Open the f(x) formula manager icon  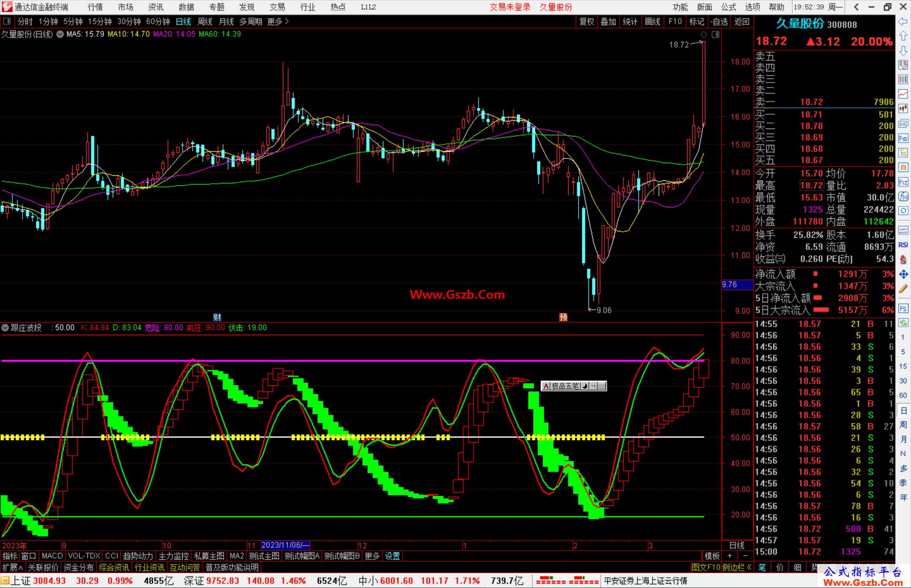(903, 196)
